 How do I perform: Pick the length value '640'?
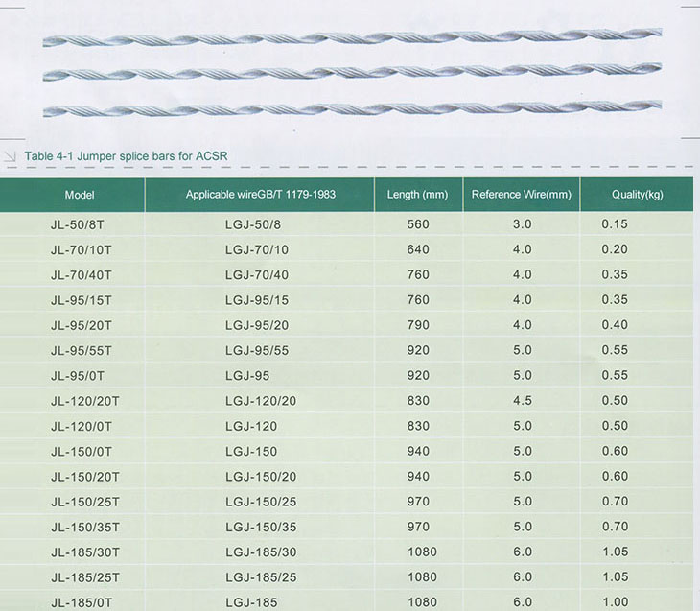pos(418,249)
